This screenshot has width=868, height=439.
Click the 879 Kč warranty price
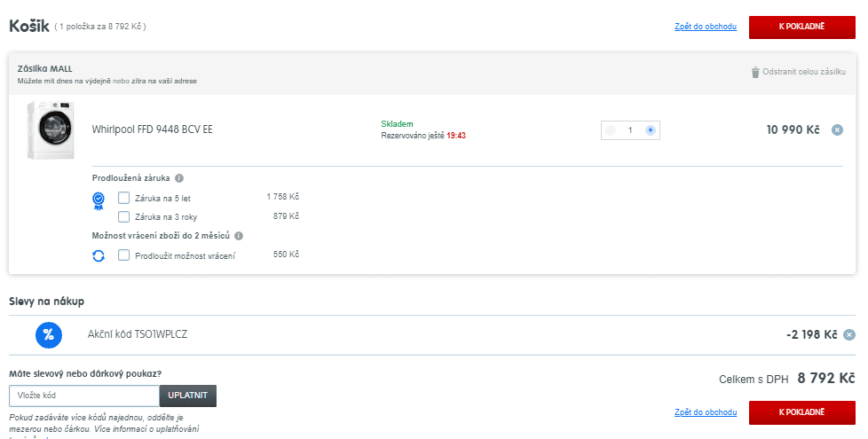[x=286, y=216]
